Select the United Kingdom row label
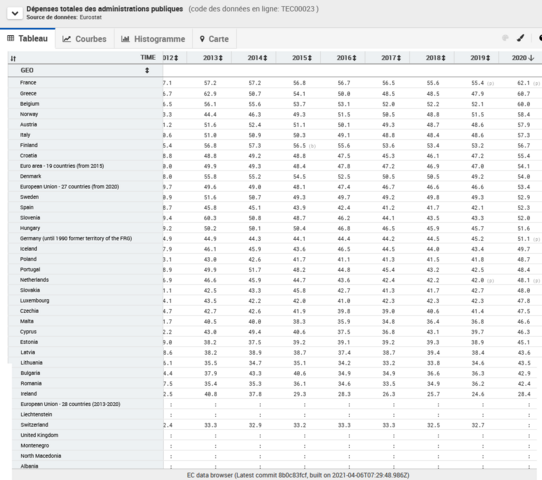542x480 pixels. pyautogui.click(x=39, y=435)
